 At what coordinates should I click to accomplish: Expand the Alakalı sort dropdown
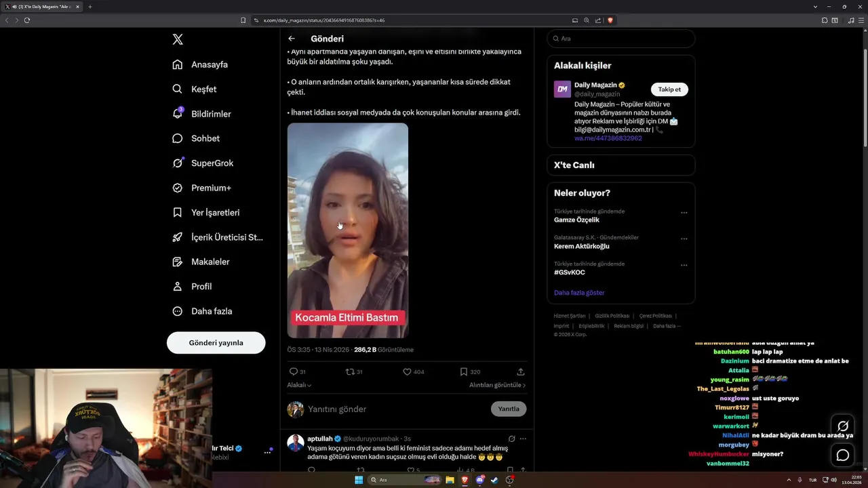click(299, 385)
